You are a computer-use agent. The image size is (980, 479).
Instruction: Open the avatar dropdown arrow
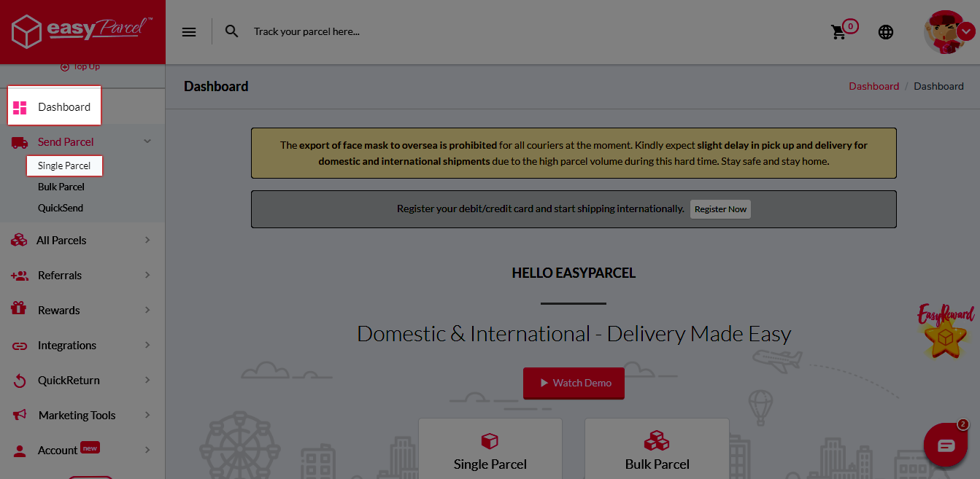coord(966,31)
